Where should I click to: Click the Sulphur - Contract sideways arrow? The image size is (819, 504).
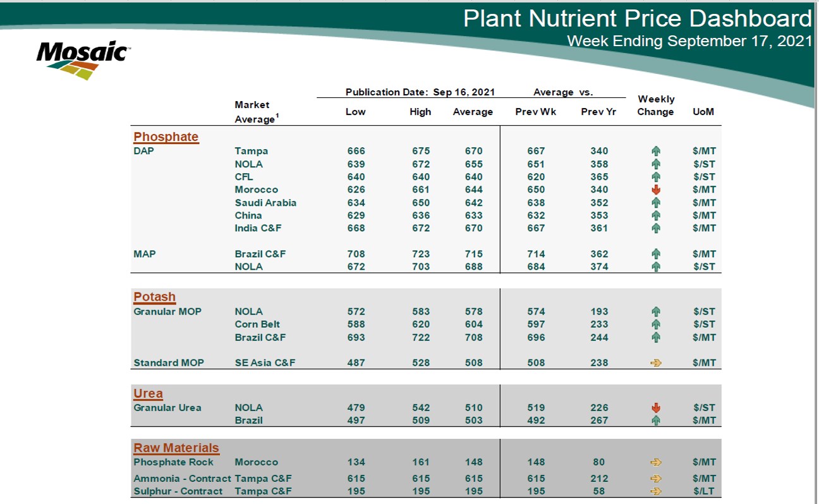656,491
